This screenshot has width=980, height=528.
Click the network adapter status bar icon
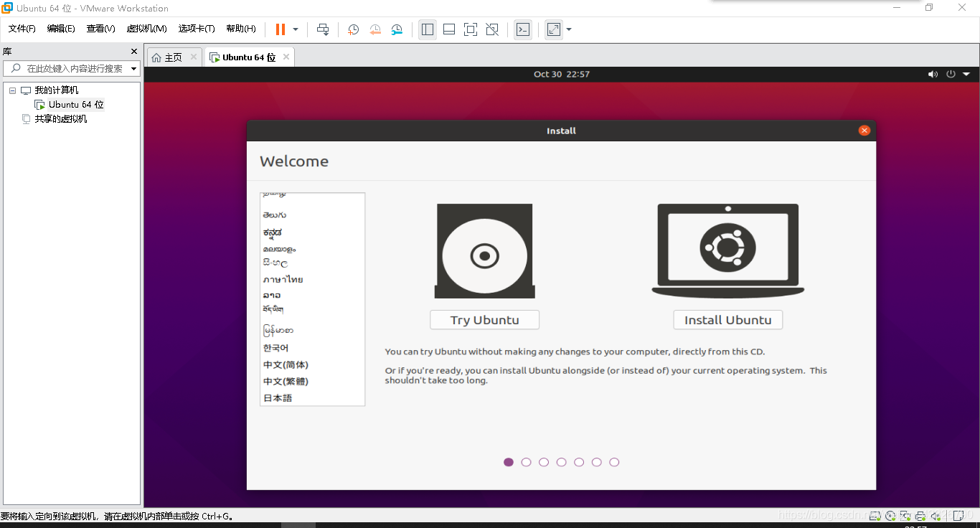(x=905, y=516)
